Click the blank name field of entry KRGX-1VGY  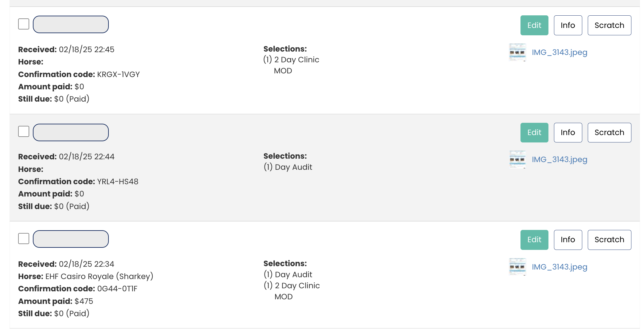[x=71, y=24]
